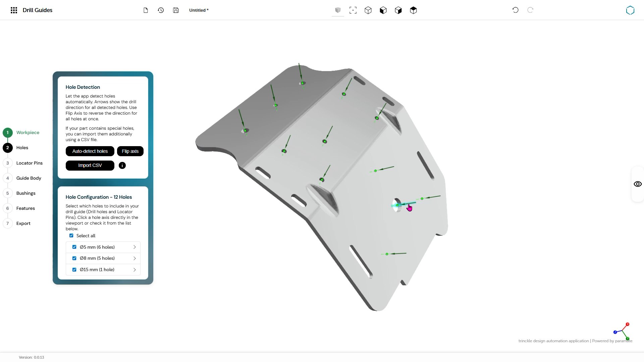Click the Auto-detect holes button
Image resolution: width=644 pixels, height=362 pixels.
coord(90,151)
